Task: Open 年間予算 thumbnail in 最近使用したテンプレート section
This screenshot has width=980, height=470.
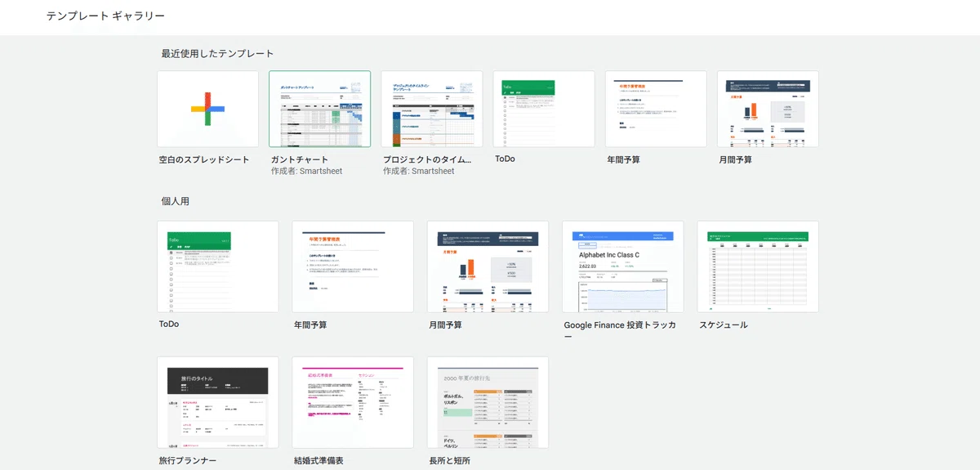Action: click(656, 109)
